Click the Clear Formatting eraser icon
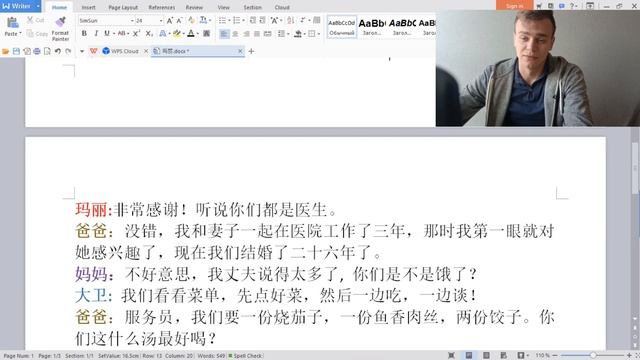640x360 pixels. (191, 20)
